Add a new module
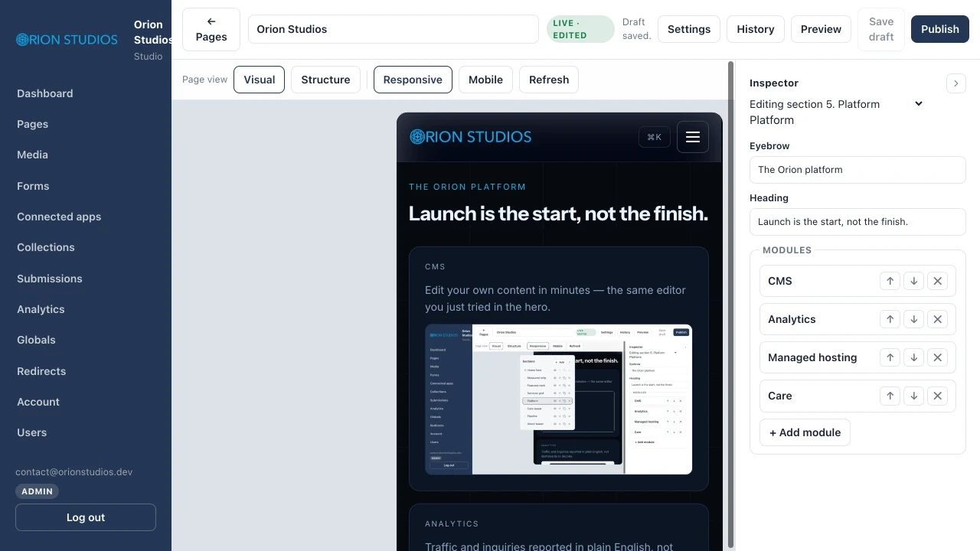The image size is (980, 551). click(x=805, y=432)
